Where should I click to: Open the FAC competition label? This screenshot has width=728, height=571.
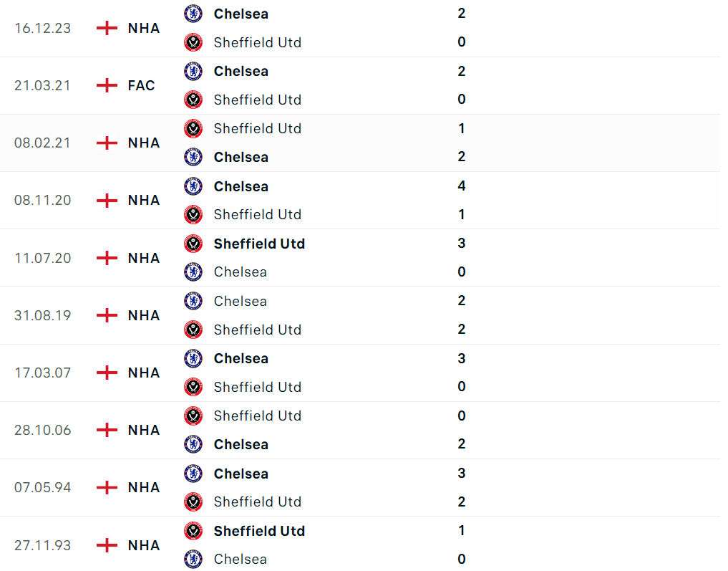click(142, 85)
